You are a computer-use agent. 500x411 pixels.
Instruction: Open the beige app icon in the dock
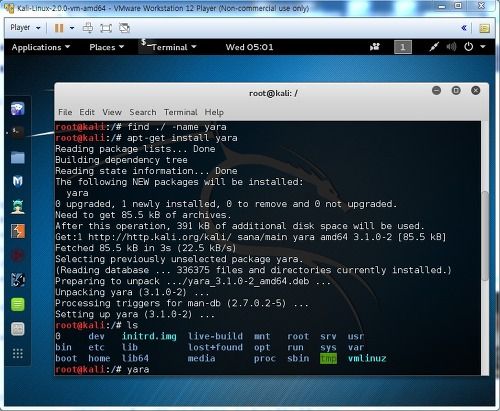click(18, 329)
